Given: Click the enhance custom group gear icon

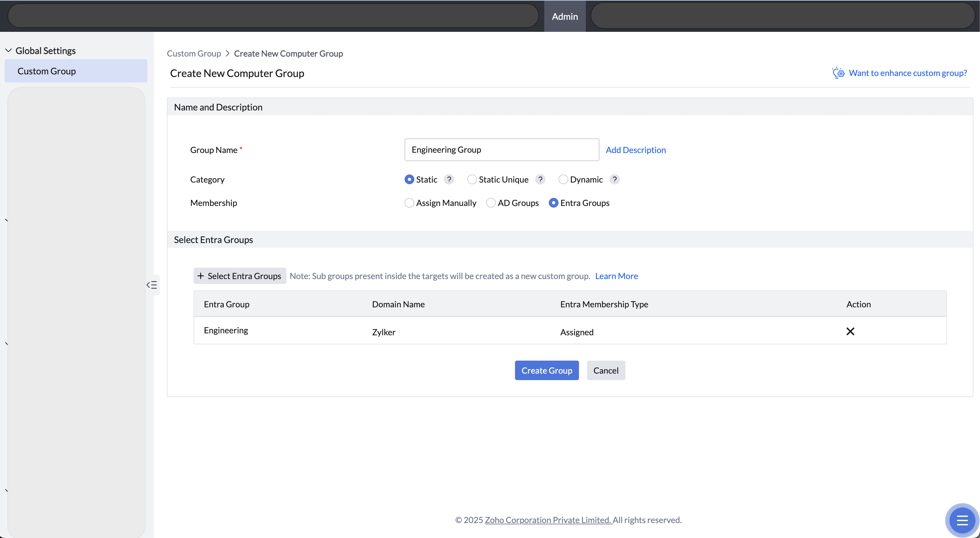Looking at the screenshot, I should pos(838,73).
